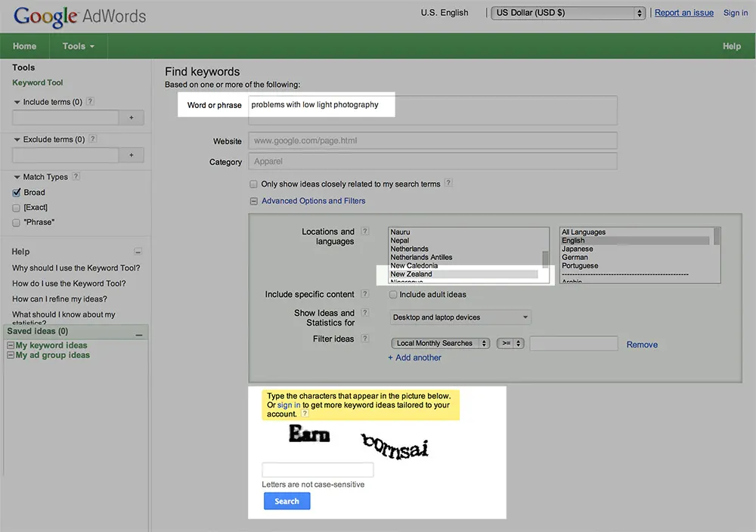Click plus button for Include terms
Screen dimensions: 756x532
[x=131, y=118]
